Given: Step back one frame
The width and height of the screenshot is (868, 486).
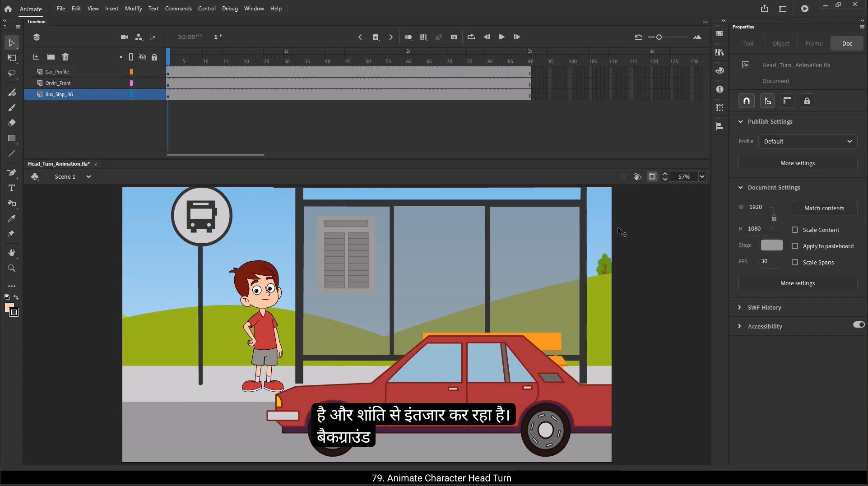Looking at the screenshot, I should (487, 37).
